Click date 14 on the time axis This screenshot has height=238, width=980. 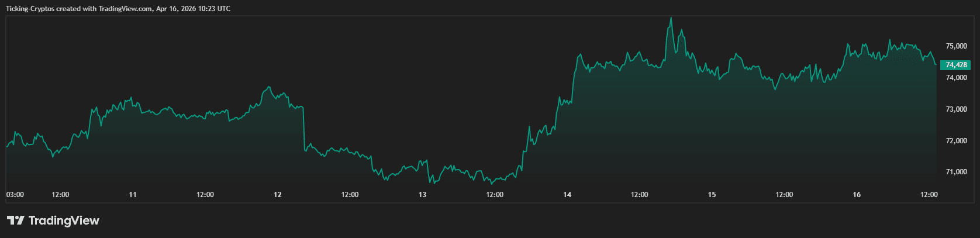pyautogui.click(x=567, y=195)
